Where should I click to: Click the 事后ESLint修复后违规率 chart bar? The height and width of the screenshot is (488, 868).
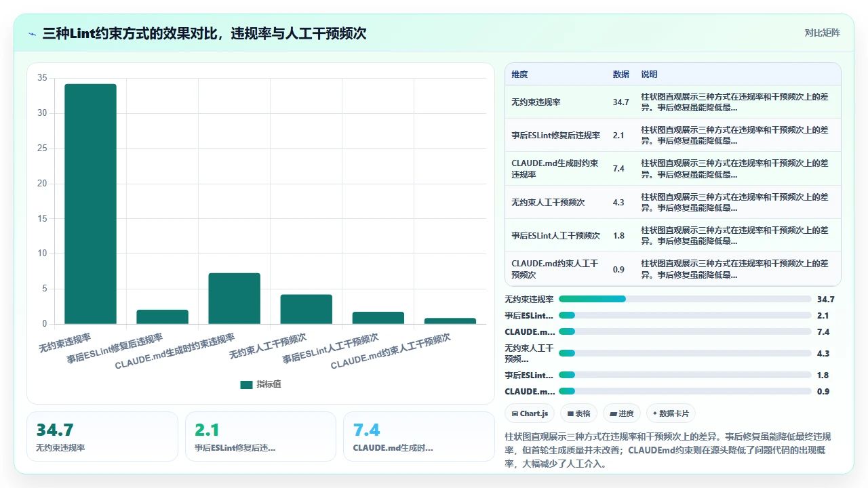162,317
